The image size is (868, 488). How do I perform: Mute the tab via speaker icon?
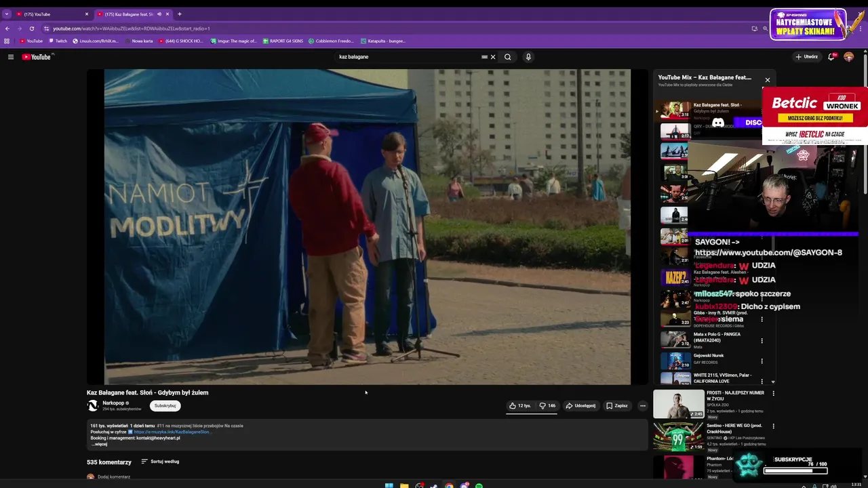159,14
